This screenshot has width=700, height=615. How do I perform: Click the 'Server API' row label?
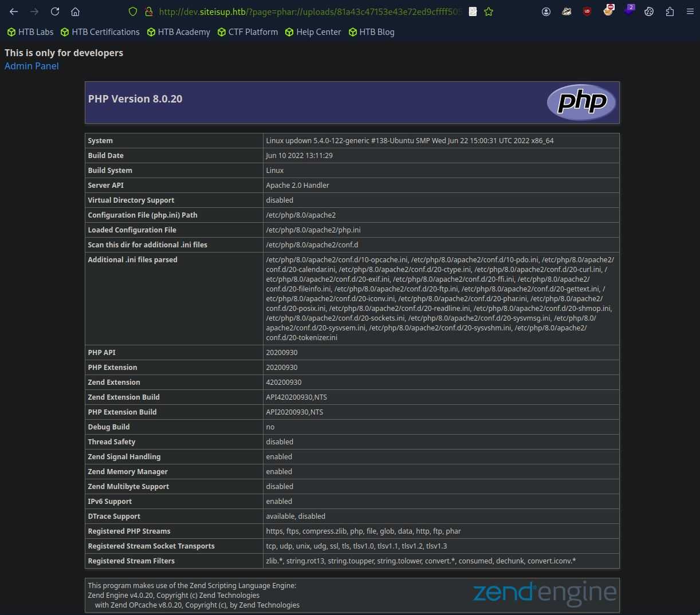point(106,185)
